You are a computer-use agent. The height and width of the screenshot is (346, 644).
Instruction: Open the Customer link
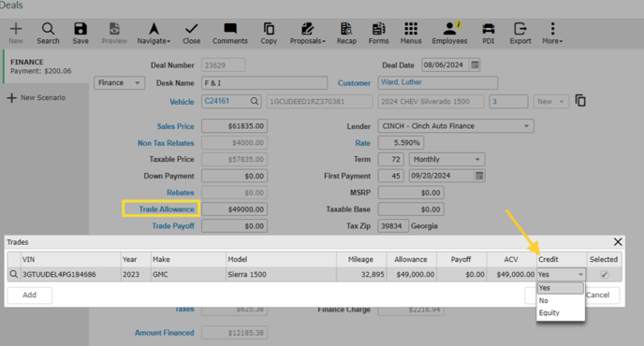coord(354,83)
